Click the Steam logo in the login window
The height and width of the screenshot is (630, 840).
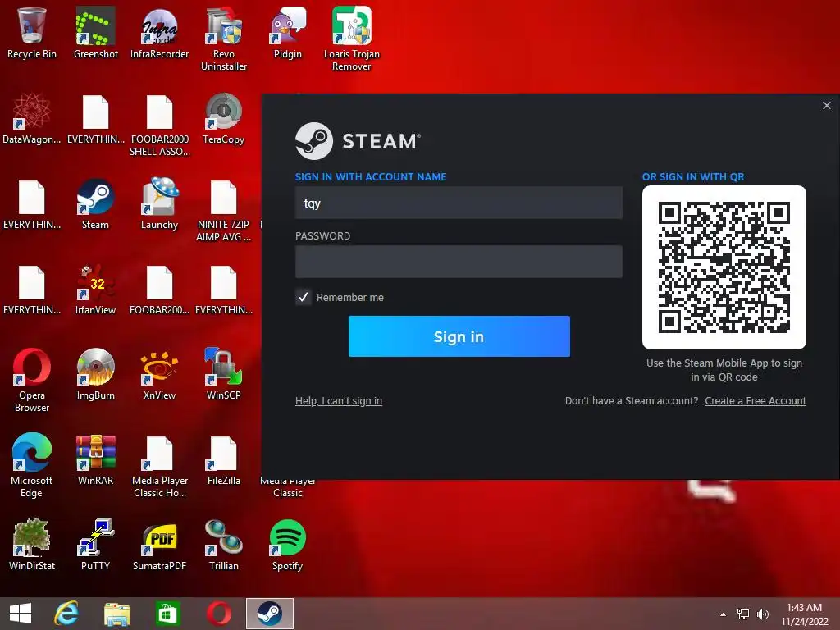click(x=358, y=141)
